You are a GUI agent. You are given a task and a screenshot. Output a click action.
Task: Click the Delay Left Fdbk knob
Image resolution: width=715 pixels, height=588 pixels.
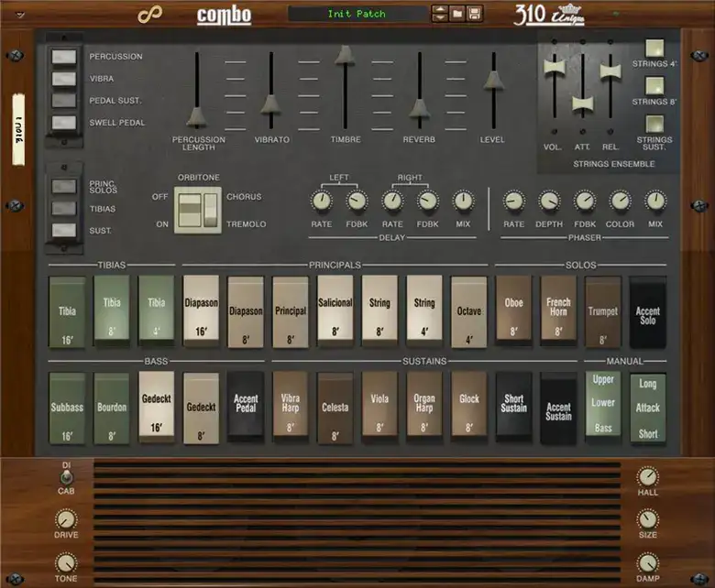click(x=357, y=201)
